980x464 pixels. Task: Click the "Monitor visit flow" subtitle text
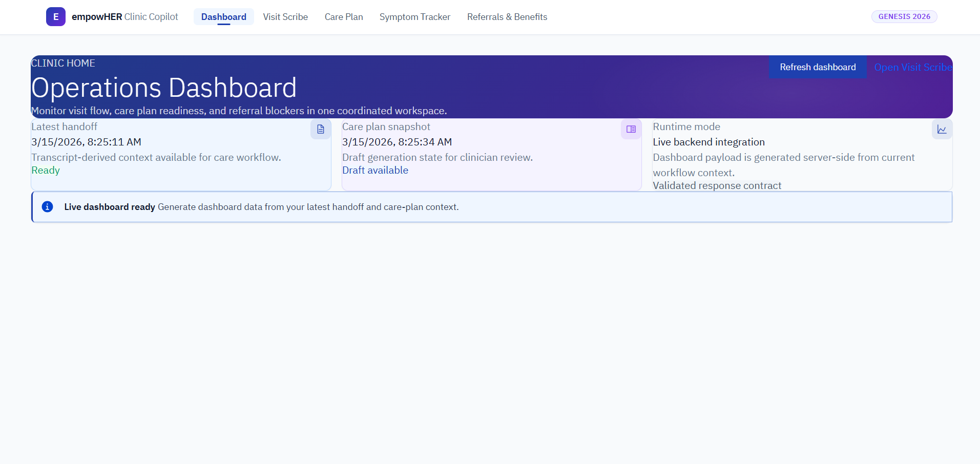tap(239, 111)
